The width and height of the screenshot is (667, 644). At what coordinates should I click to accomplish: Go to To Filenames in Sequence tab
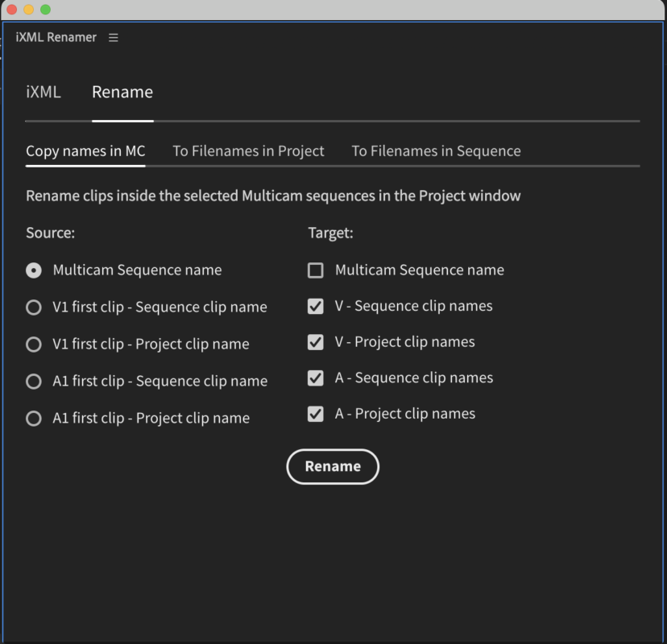coord(436,151)
